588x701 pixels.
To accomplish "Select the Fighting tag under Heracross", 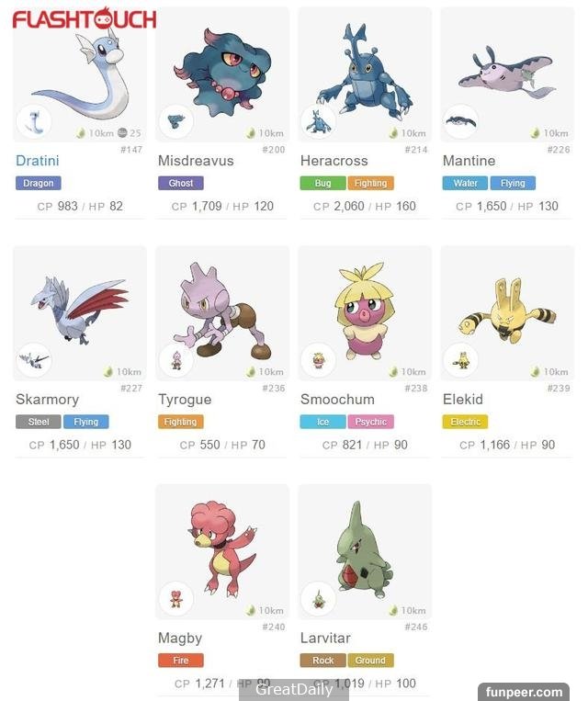I will coord(370,183).
